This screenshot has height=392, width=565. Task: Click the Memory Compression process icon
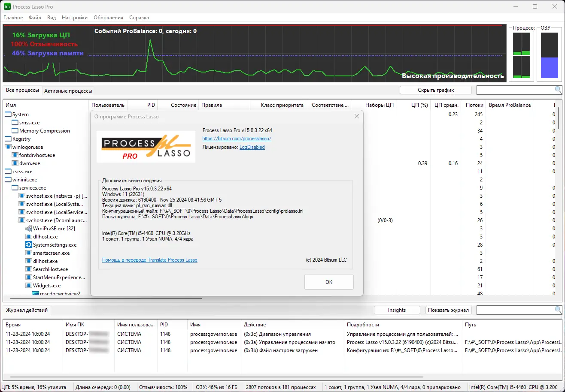(15, 131)
